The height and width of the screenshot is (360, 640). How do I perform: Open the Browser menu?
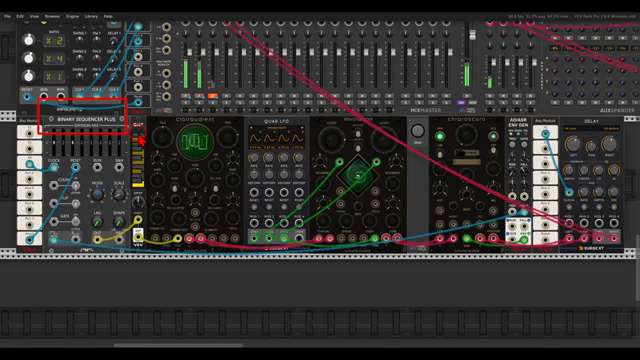(x=52, y=16)
